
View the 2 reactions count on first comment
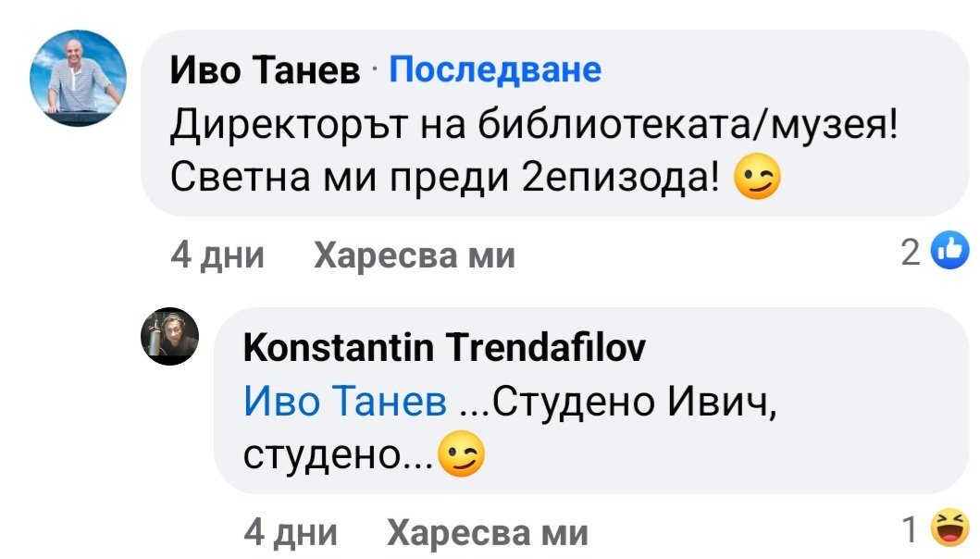point(911,251)
